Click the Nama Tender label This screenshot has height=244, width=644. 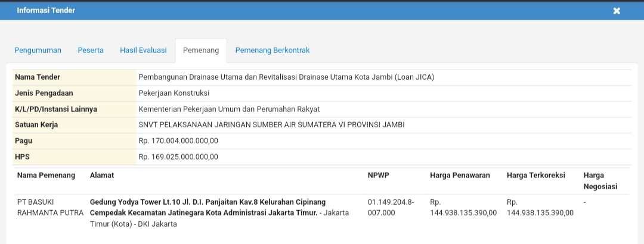pyautogui.click(x=38, y=77)
